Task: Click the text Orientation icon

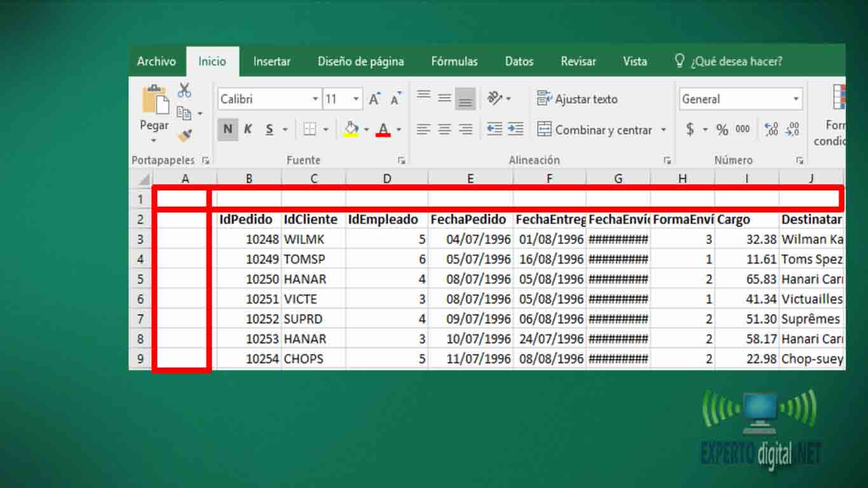Action: click(495, 98)
